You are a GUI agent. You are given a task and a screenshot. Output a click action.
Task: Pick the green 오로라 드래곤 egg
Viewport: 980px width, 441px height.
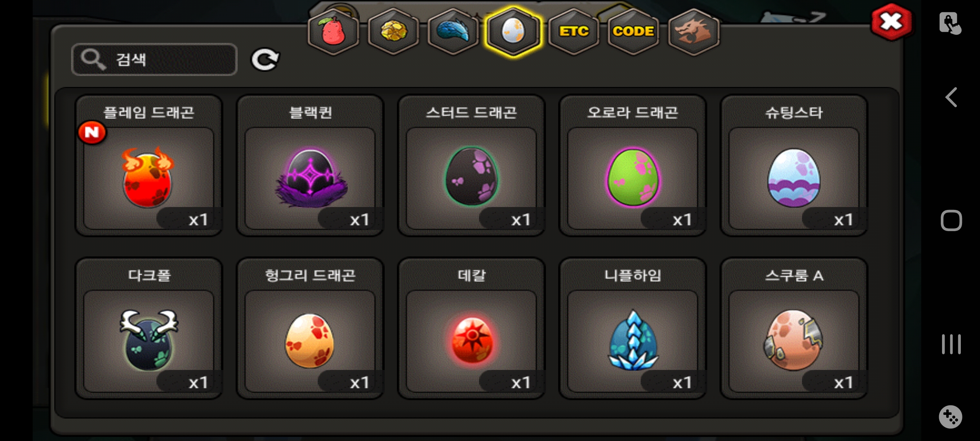coord(633,166)
